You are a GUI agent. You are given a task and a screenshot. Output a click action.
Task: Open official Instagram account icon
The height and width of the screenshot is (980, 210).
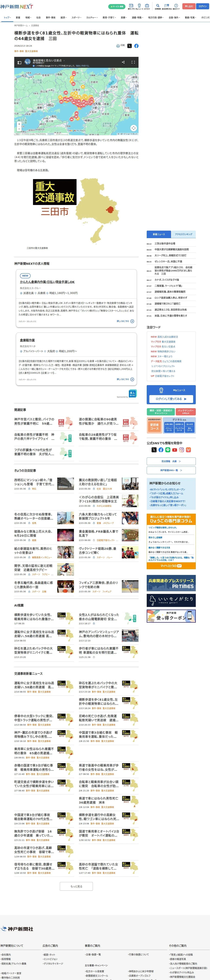[x=181, y=450]
